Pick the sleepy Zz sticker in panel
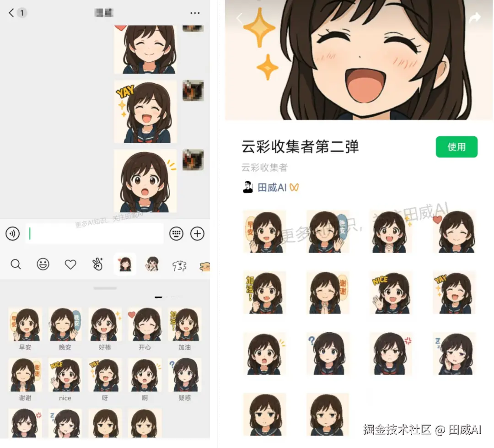This screenshot has width=494, height=448. 65,423
